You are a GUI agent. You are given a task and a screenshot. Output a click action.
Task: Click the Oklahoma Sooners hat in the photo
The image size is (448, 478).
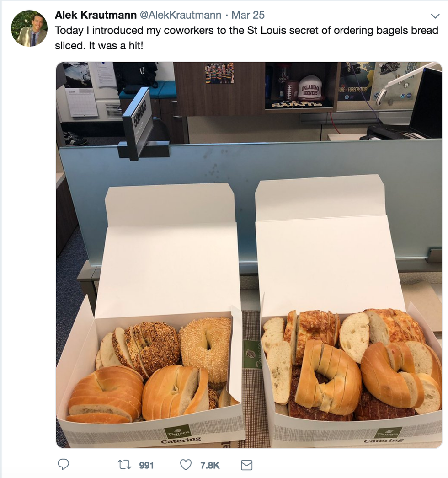point(309,88)
